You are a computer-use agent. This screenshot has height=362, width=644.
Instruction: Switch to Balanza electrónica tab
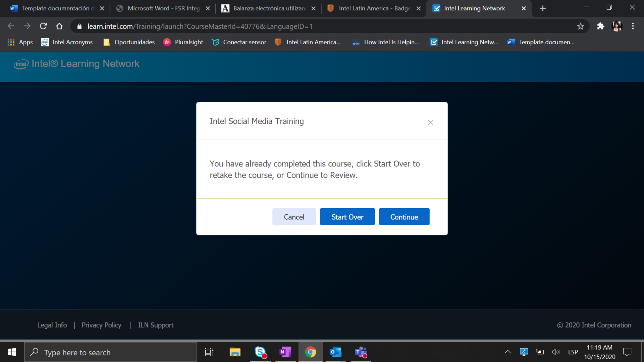269,8
